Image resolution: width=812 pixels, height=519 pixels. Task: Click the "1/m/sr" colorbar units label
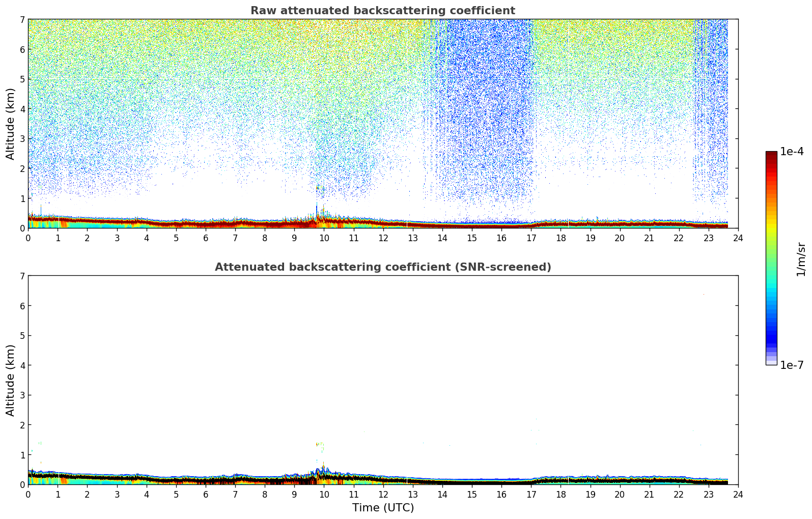click(x=801, y=259)
